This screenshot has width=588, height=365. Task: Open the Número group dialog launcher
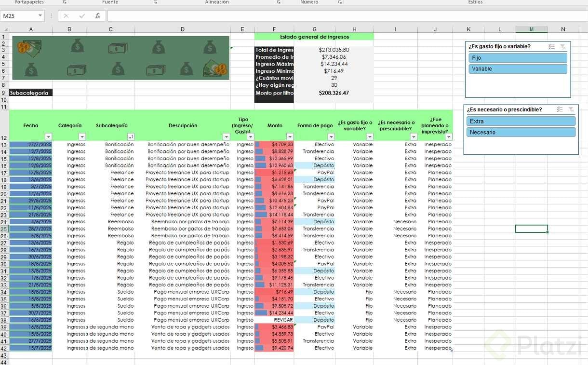[340, 2]
